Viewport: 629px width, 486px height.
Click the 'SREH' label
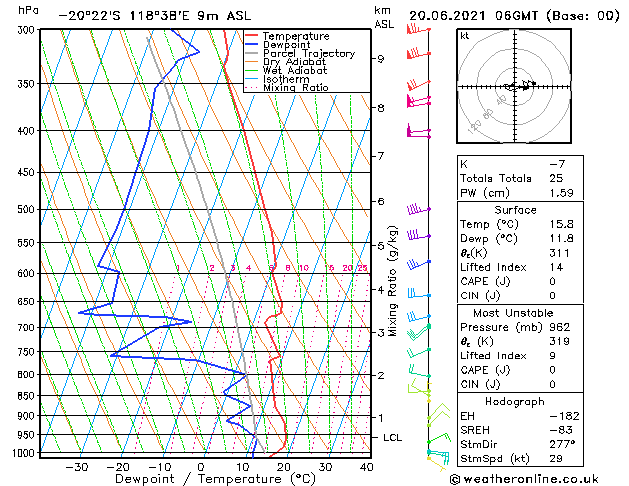[475, 430]
